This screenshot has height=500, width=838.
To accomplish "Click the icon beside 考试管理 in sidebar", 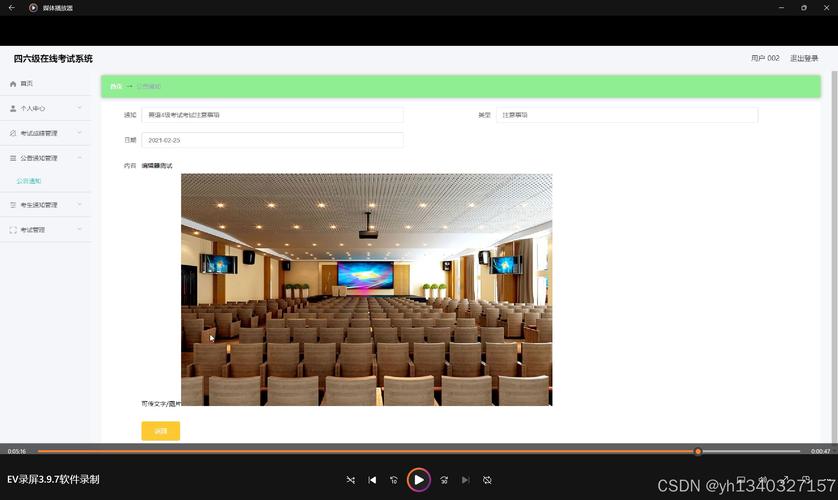I will pyautogui.click(x=13, y=230).
